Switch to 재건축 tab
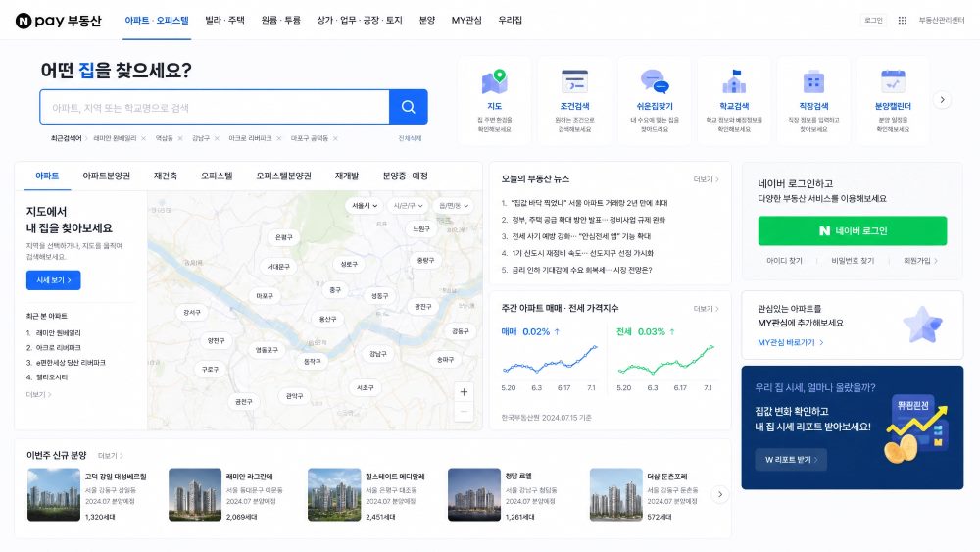The width and height of the screenshot is (980, 552). coord(166,176)
